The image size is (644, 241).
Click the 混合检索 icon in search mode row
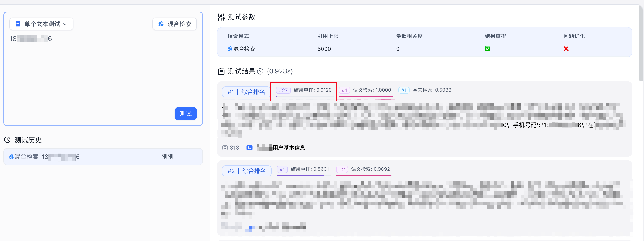[230, 49]
